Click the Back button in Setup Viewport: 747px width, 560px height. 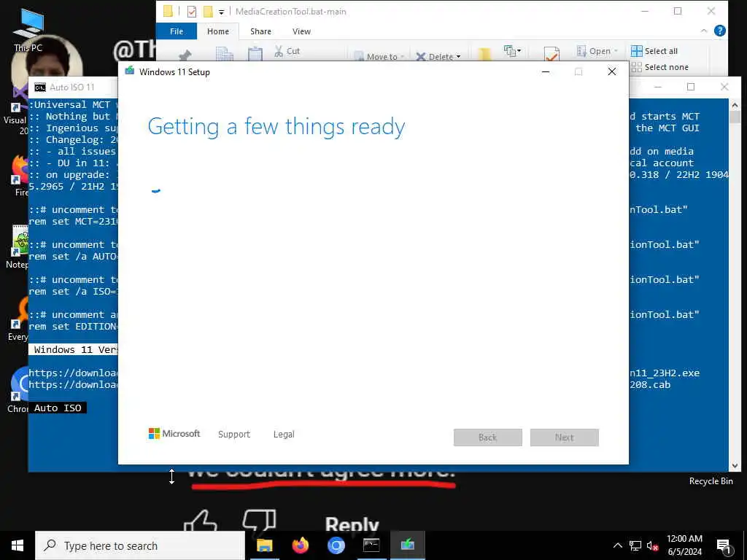click(488, 437)
